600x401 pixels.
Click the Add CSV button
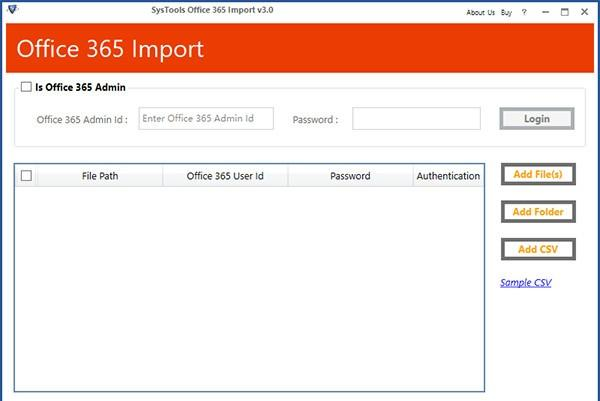(538, 249)
